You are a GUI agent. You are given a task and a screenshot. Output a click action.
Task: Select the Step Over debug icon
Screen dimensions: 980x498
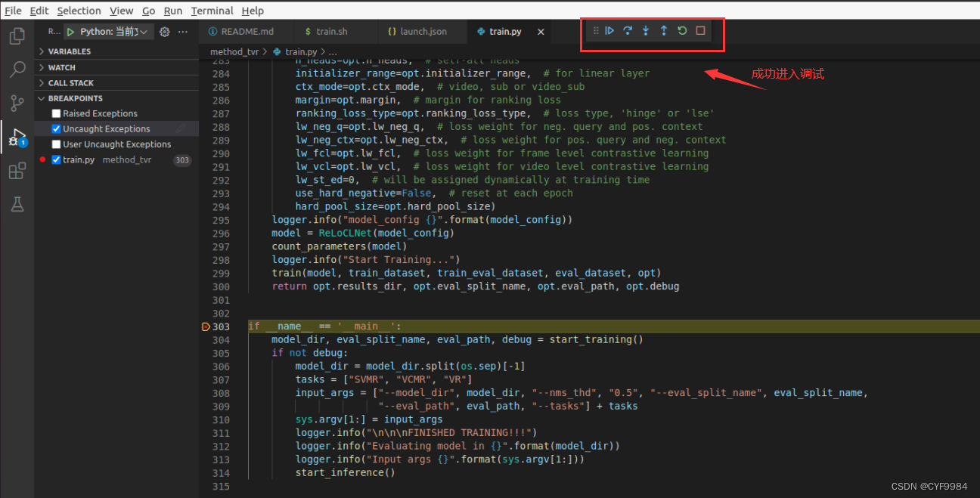tap(628, 30)
